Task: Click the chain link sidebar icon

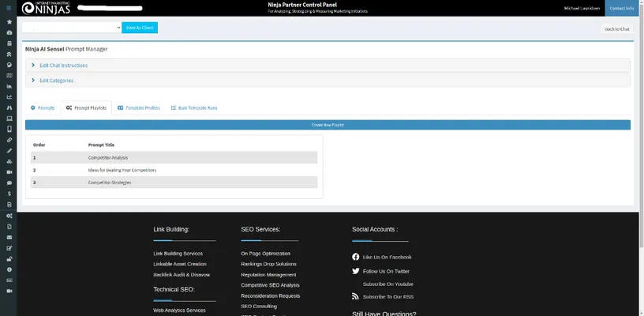Action: click(x=9, y=140)
